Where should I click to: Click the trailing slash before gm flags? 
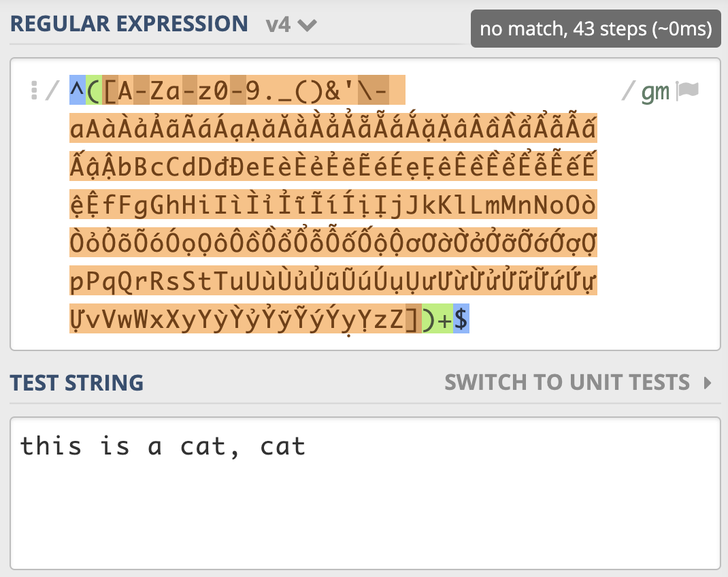pos(628,90)
